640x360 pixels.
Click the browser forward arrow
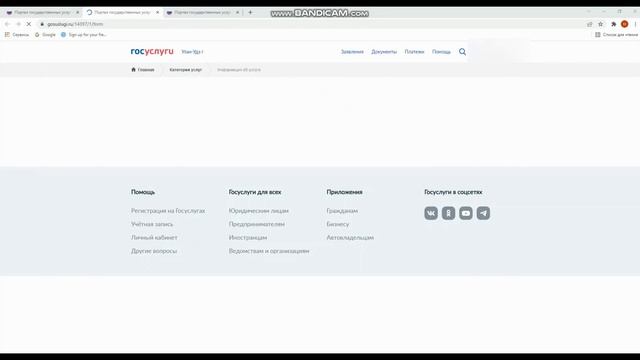pyautogui.click(x=18, y=24)
